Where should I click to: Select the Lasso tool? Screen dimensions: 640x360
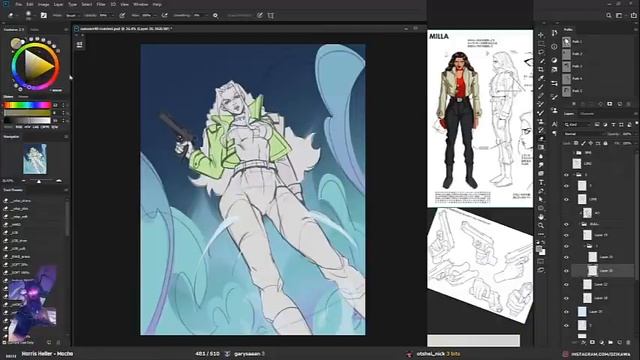pyautogui.click(x=541, y=52)
